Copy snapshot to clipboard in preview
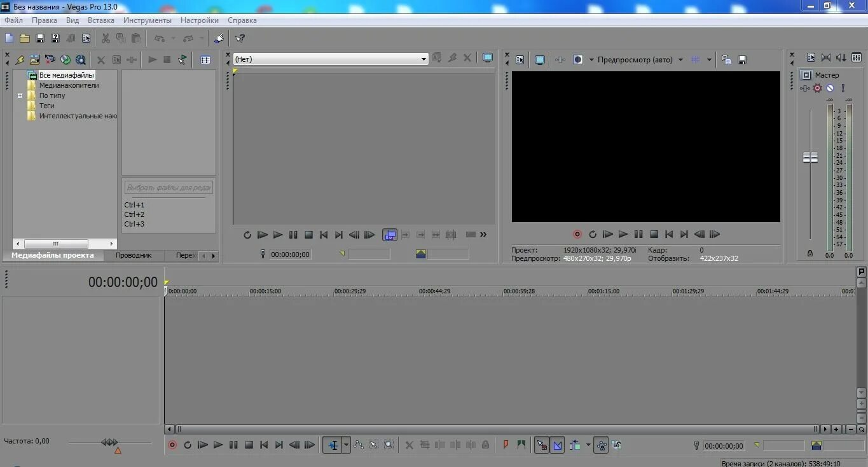The width and height of the screenshot is (868, 467). coord(726,60)
